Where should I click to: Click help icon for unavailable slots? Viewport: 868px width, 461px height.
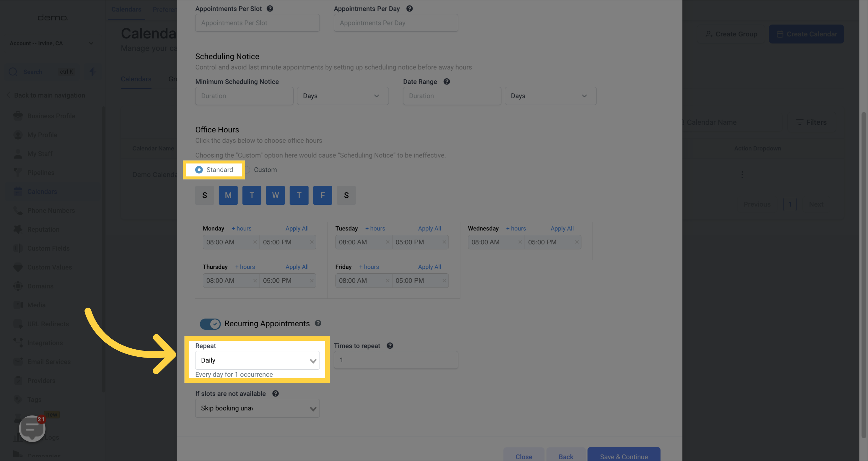pyautogui.click(x=275, y=394)
